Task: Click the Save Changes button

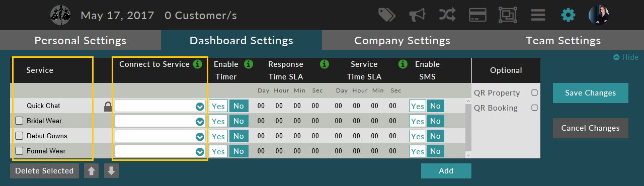Action: point(591,93)
